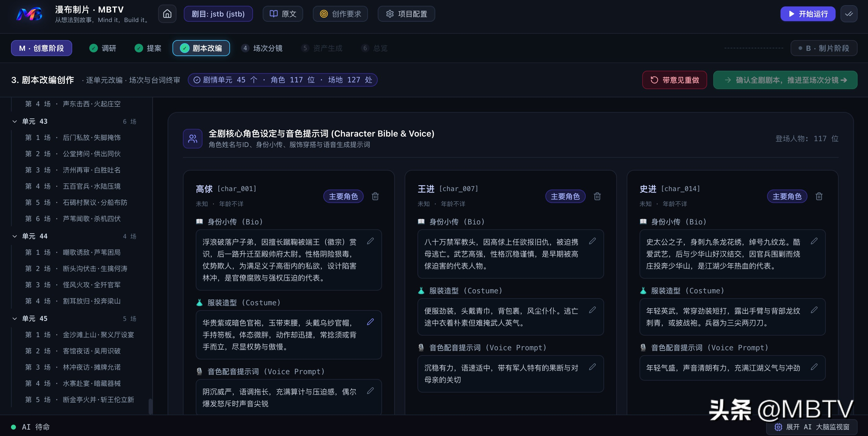Select M · 创意阶段 phase

pos(42,48)
